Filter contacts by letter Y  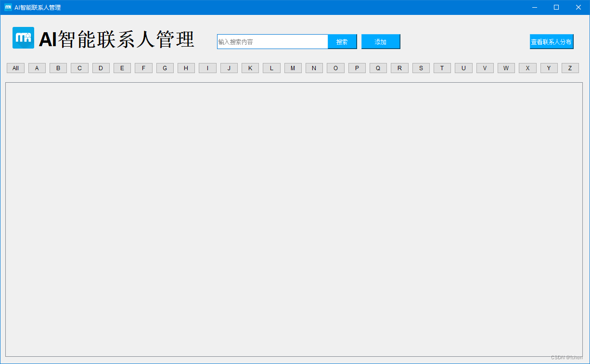[549, 68]
